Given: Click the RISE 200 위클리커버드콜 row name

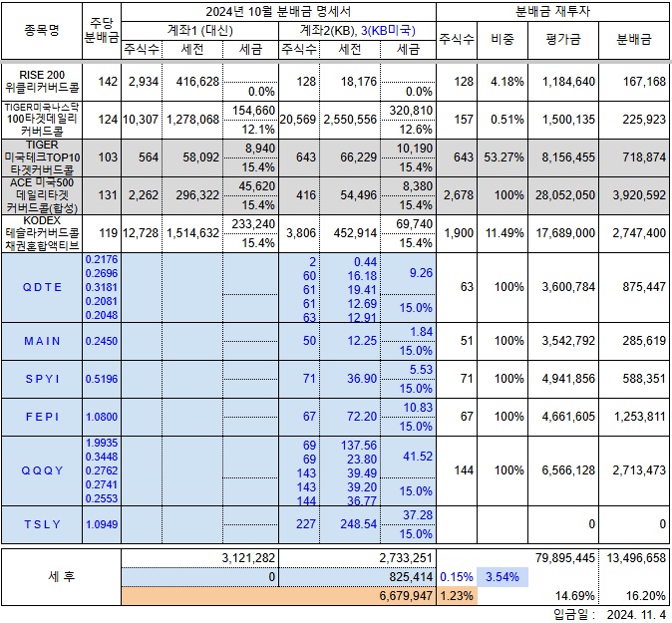Looking at the screenshot, I should 42,82.
